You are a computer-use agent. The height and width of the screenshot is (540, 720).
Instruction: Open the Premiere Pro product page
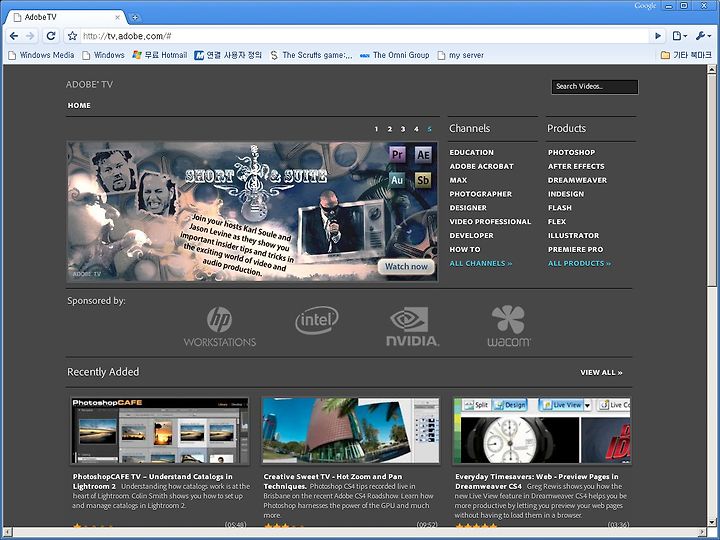click(x=575, y=249)
